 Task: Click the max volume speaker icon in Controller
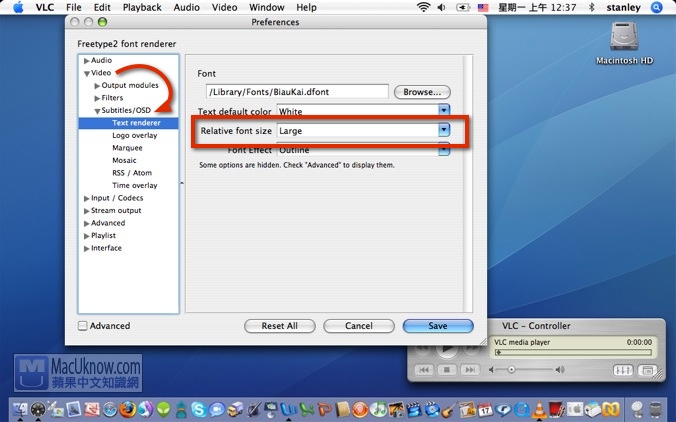[x=560, y=369]
